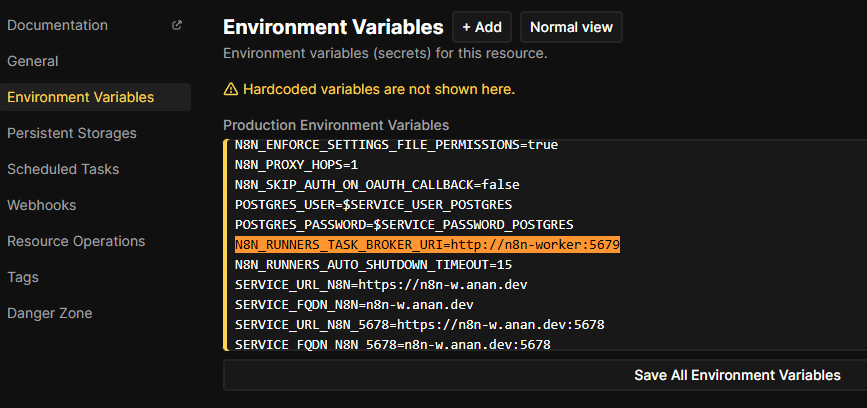
Task: Place cursor on the SERVICE_URL_N8N_5678 line
Action: tap(419, 325)
